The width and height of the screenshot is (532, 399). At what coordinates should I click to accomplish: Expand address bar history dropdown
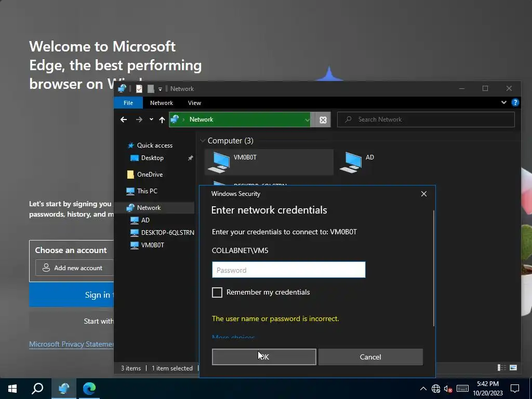[x=307, y=120]
